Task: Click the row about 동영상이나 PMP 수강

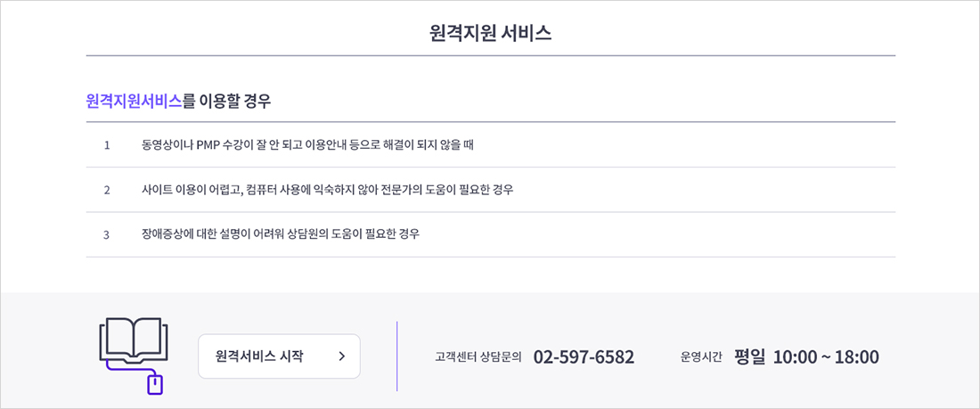Action: pos(307,145)
